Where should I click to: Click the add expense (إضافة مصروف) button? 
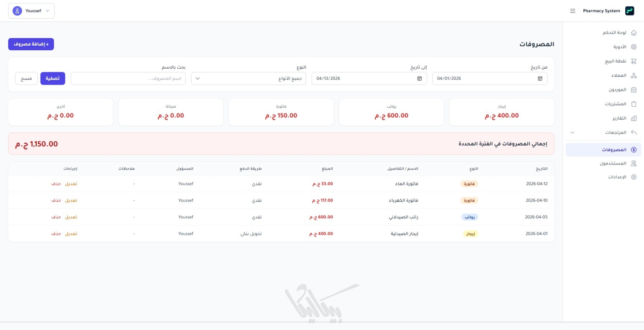coord(31,44)
